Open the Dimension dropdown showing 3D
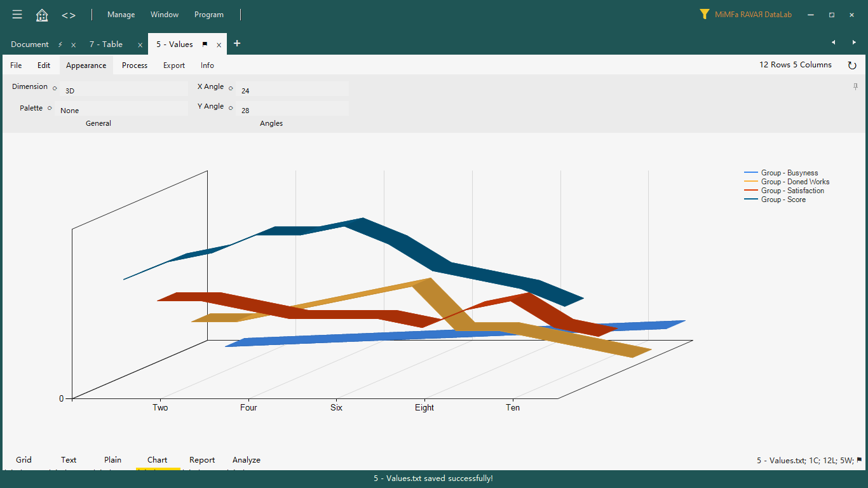868x488 pixels. coord(124,90)
